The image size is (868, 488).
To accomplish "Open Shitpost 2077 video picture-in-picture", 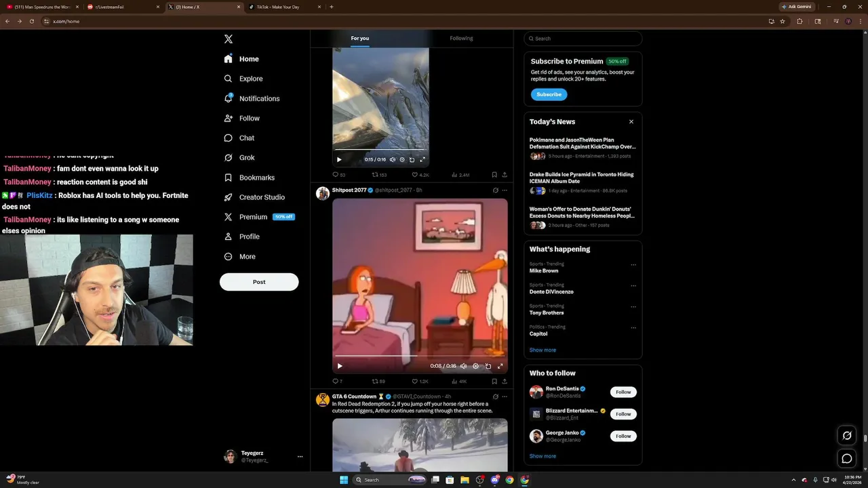I will pyautogui.click(x=488, y=366).
